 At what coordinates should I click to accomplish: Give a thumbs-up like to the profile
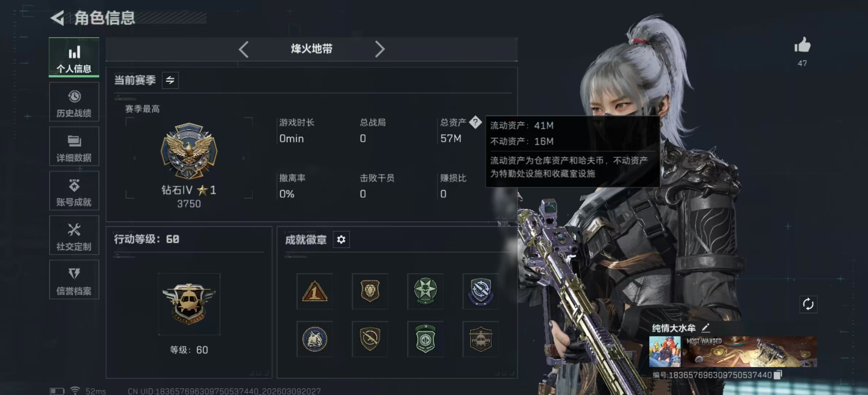pyautogui.click(x=802, y=46)
